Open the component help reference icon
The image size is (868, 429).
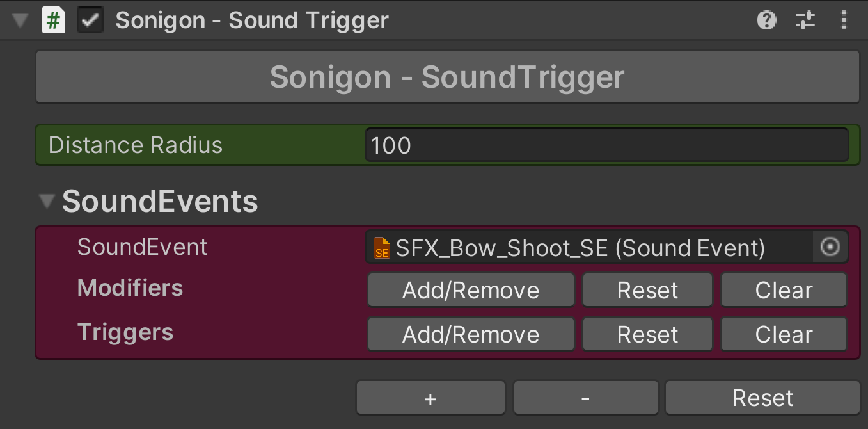[x=766, y=20]
